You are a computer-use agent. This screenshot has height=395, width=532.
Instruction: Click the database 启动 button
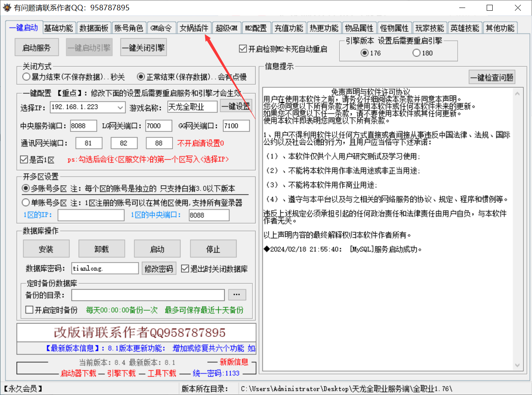tap(157, 249)
